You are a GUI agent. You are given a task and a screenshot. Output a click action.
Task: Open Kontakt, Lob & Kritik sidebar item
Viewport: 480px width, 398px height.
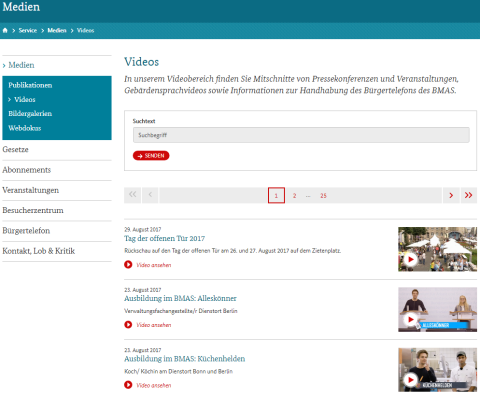39,251
